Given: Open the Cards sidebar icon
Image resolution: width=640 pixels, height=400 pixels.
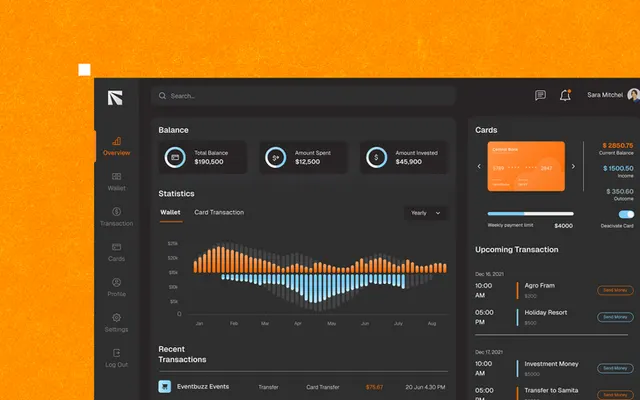Looking at the screenshot, I should click(116, 247).
